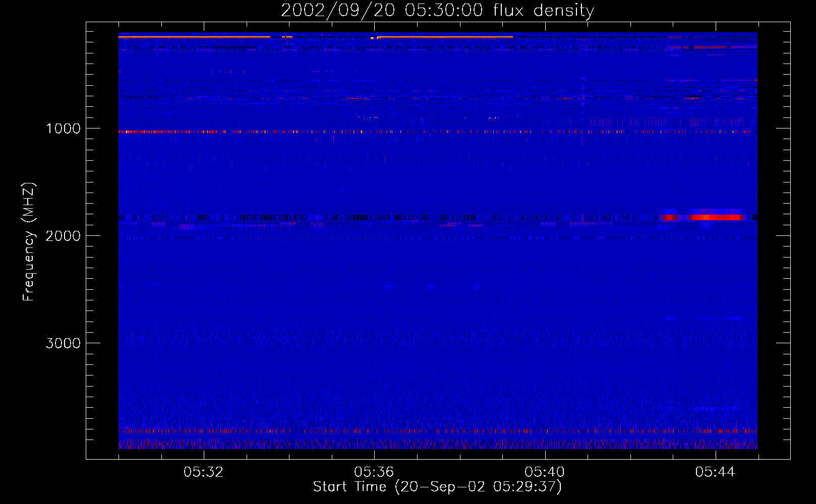The height and width of the screenshot is (504, 816).
Task: Select the 'Frequency (MHZ)' axis label
Action: pyautogui.click(x=29, y=242)
